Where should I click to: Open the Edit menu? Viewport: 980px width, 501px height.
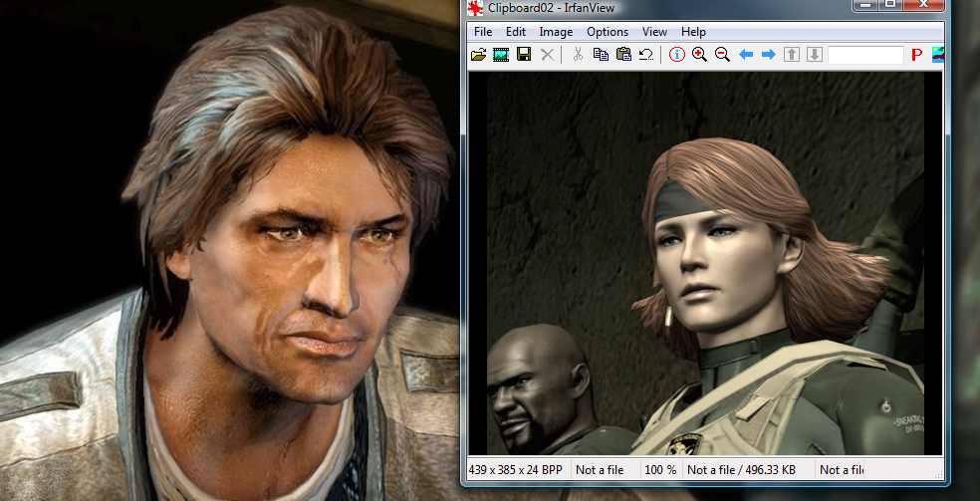516,32
